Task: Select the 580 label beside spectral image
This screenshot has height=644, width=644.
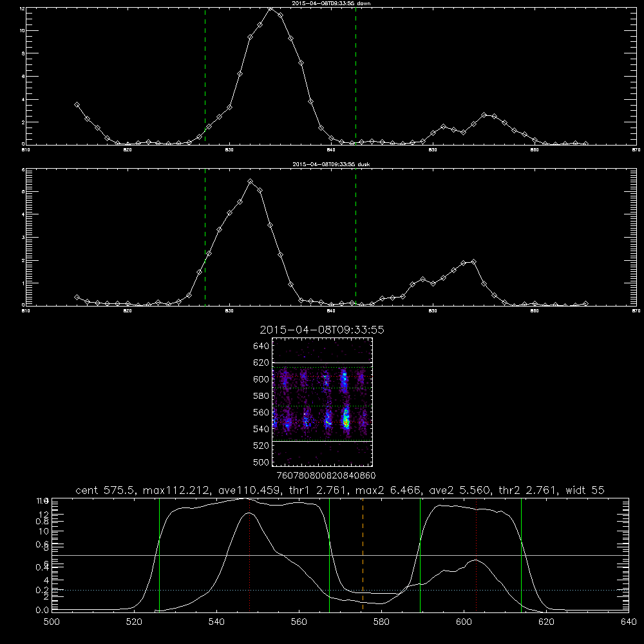Action: [x=261, y=396]
